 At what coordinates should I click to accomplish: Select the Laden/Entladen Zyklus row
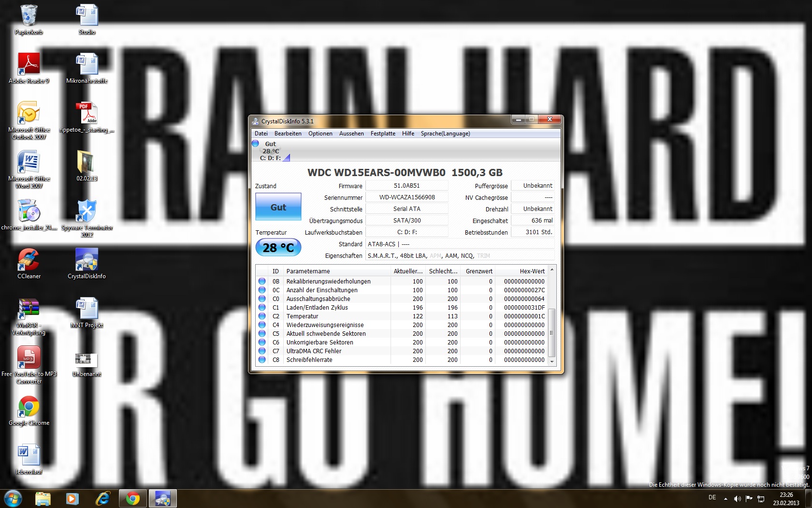(x=402, y=308)
